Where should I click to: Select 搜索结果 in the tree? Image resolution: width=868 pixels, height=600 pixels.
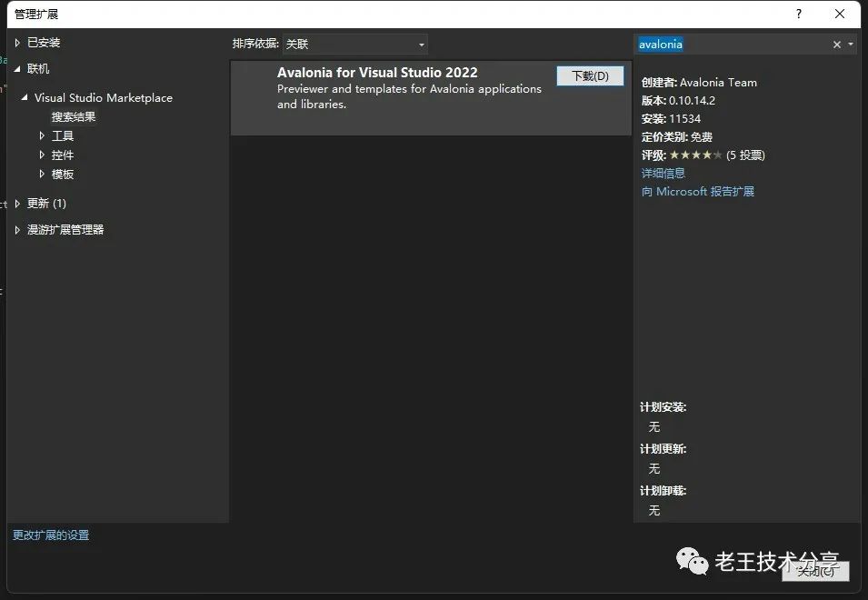point(74,116)
